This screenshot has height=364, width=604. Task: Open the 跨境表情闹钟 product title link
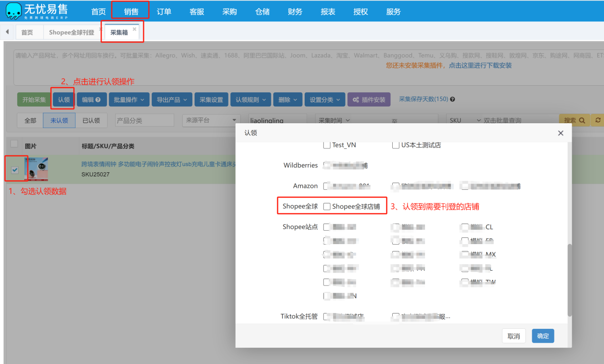158,165
